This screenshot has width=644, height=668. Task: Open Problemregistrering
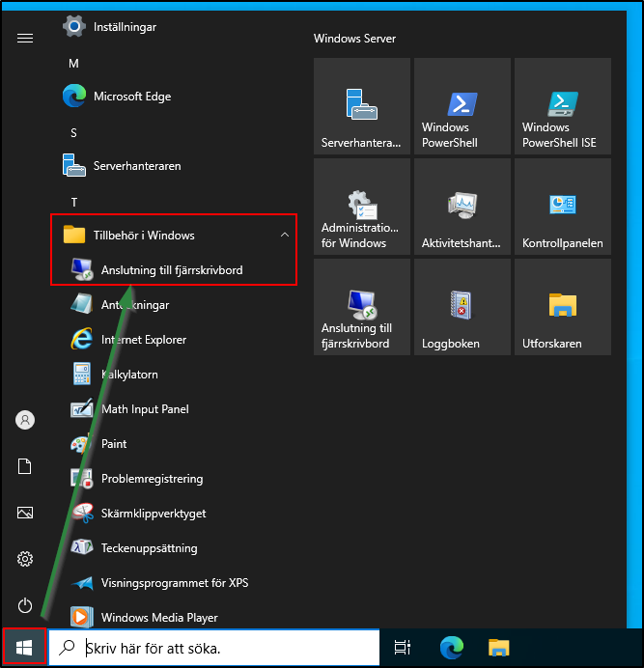click(173, 479)
